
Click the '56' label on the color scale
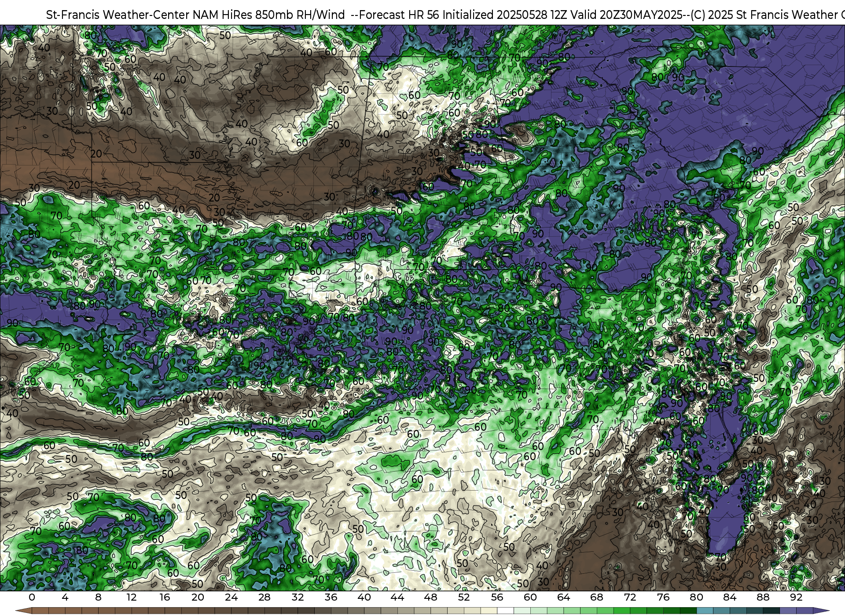click(x=497, y=597)
